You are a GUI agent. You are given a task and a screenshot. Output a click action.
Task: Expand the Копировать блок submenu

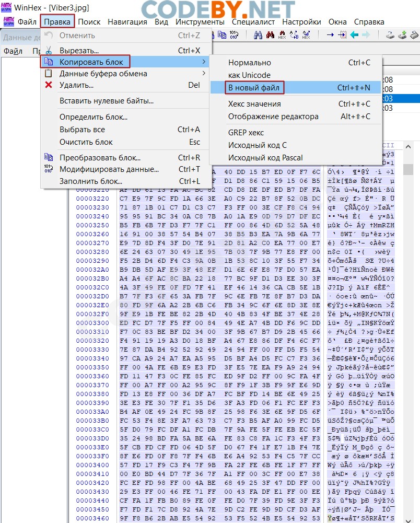(125, 62)
